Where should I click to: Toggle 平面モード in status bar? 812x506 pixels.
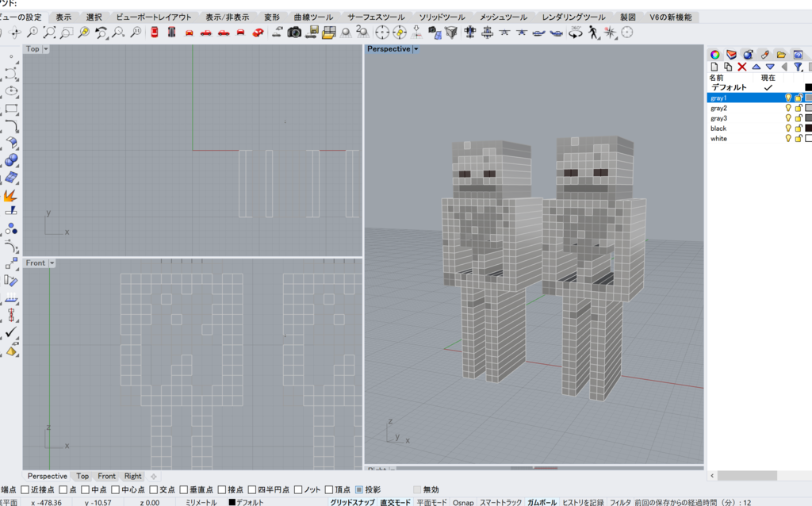431,502
